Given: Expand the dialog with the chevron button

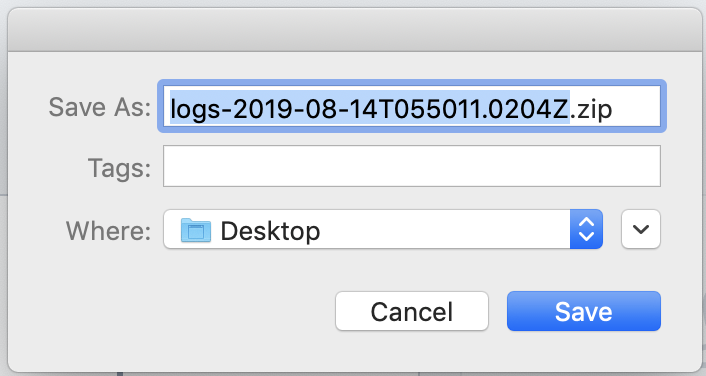Looking at the screenshot, I should tap(641, 229).
